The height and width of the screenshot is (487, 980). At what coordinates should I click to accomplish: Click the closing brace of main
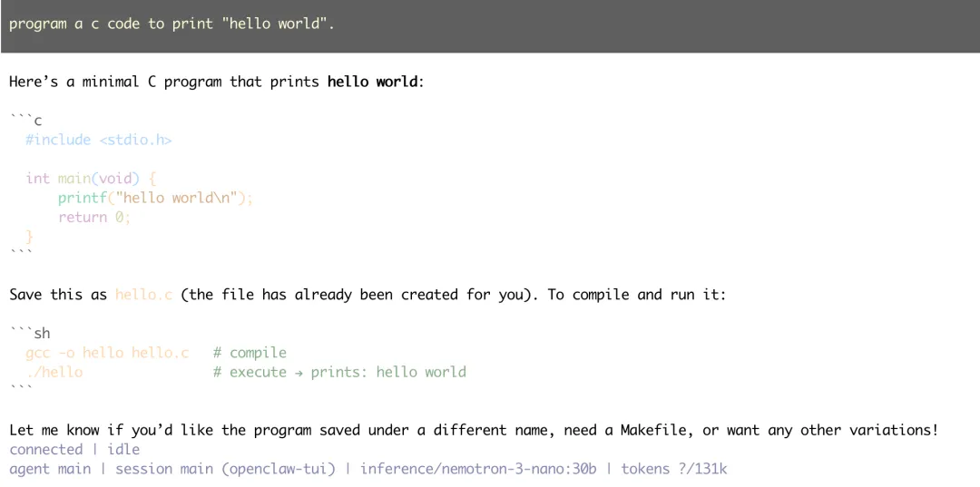pos(30,237)
